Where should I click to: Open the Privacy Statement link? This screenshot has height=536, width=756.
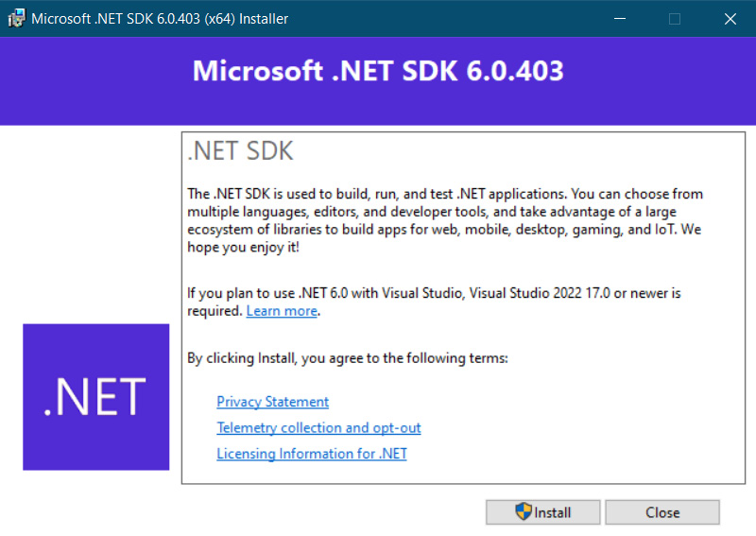273,402
